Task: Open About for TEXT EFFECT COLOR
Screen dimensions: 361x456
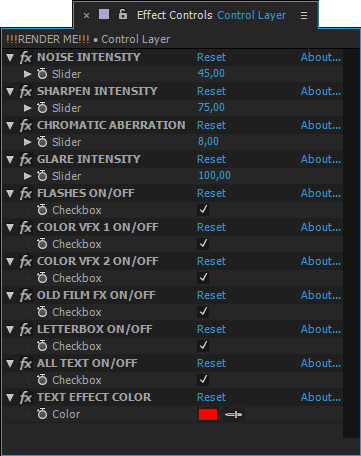Action: point(321,397)
